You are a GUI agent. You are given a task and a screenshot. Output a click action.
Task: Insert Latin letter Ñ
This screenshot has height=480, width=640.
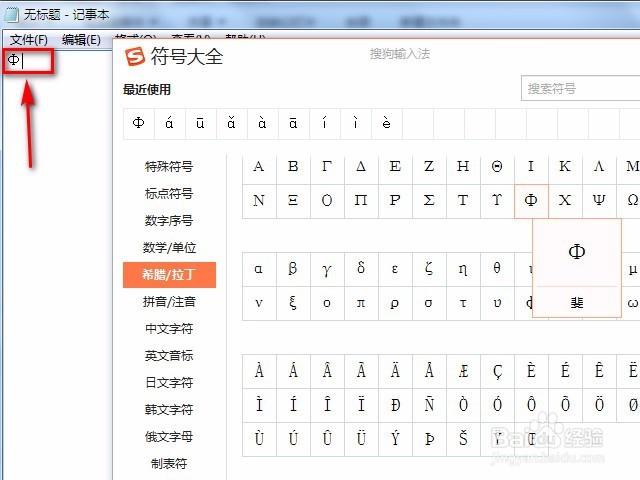(x=429, y=405)
